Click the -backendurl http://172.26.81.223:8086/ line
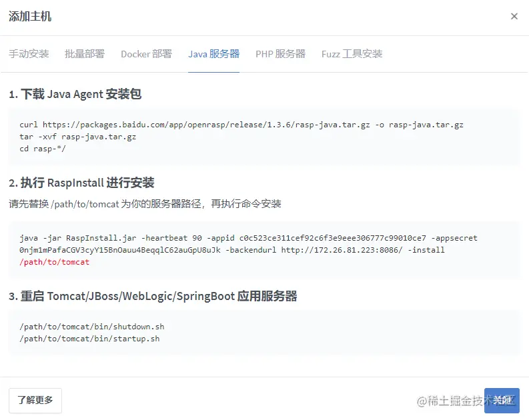Image resolution: width=529 pixels, height=420 pixels. [x=231, y=250]
